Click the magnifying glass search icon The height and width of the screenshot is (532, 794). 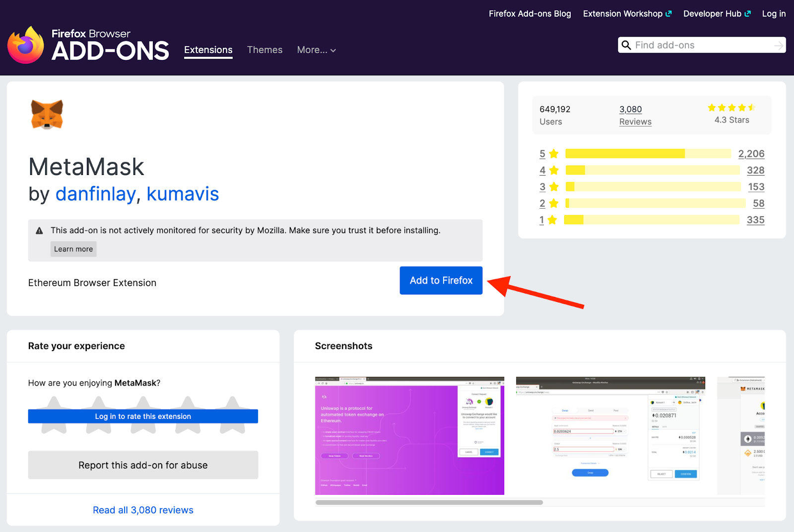pyautogui.click(x=626, y=45)
